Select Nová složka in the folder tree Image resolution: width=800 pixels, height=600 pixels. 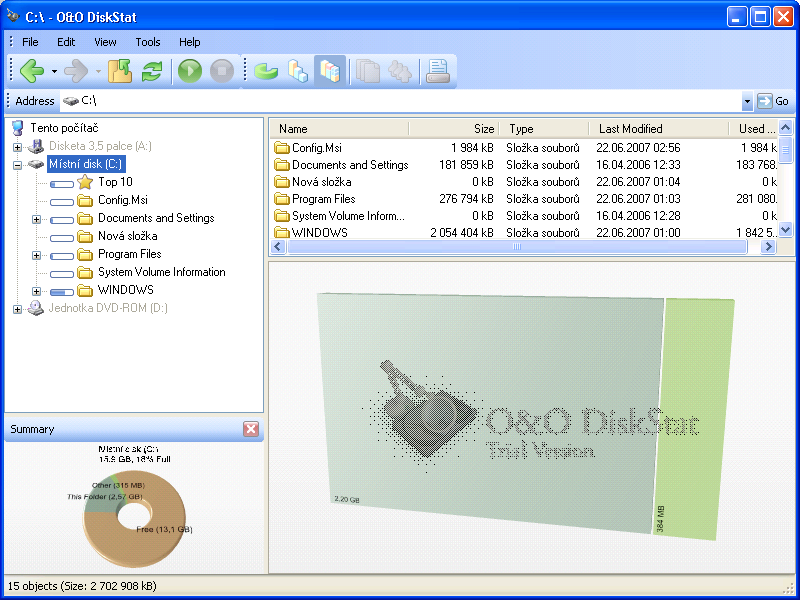[128, 236]
